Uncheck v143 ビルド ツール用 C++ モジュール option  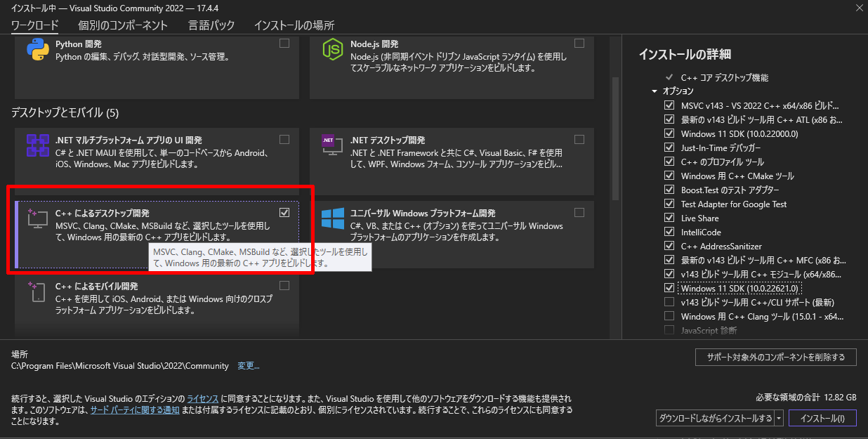click(x=669, y=274)
